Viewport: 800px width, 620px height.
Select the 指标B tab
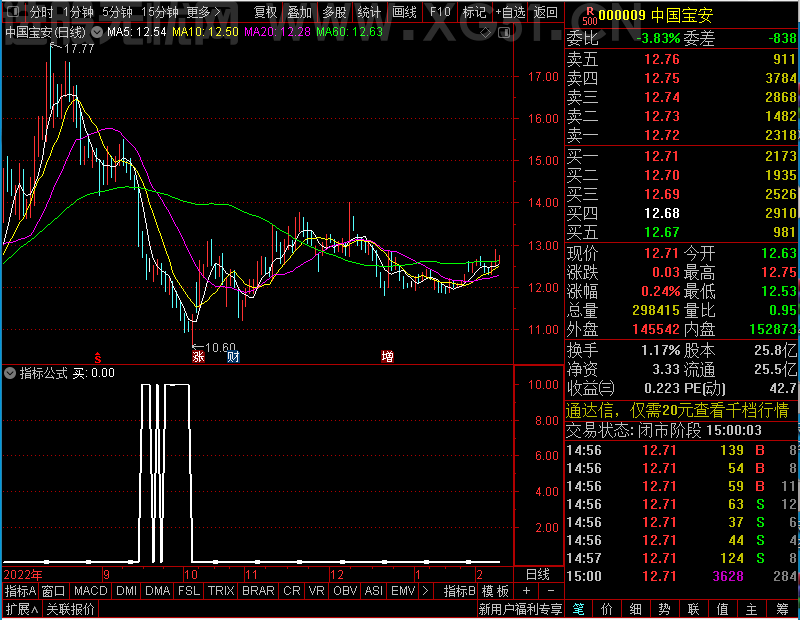click(x=460, y=591)
